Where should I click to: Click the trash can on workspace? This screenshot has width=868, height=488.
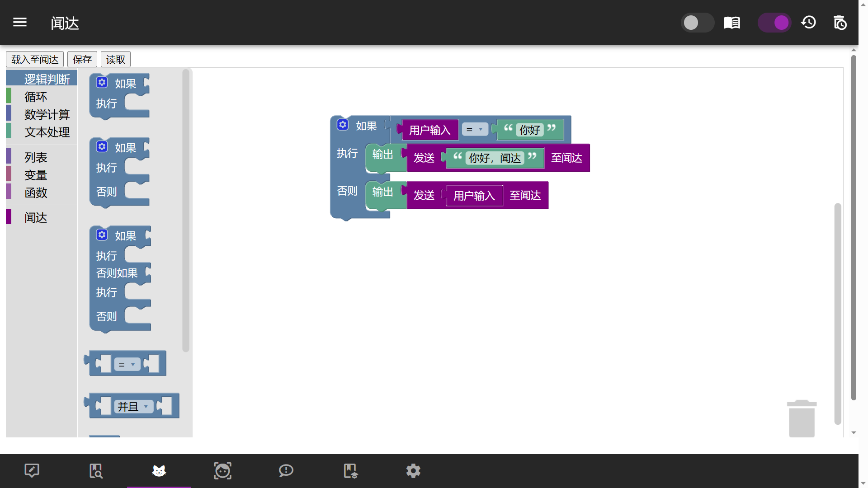pyautogui.click(x=802, y=418)
